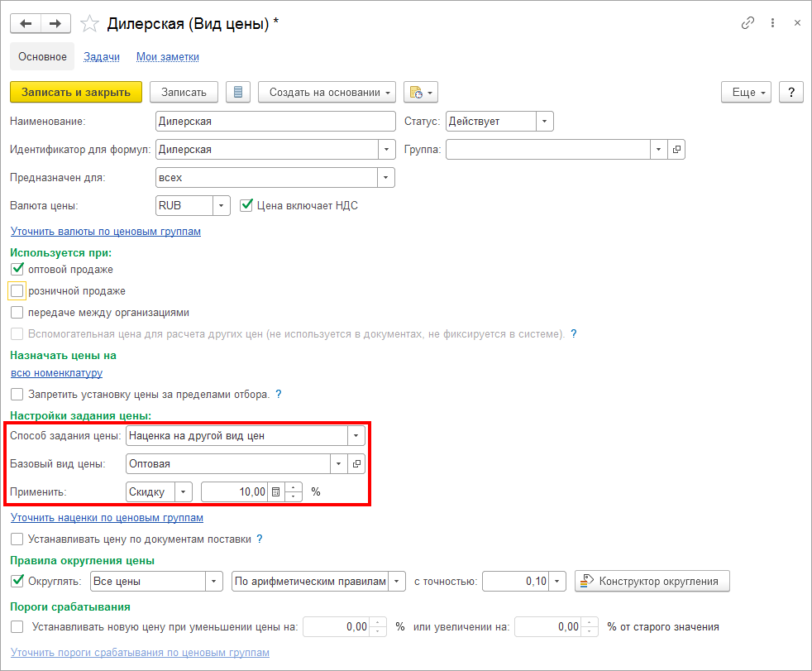Click the forward navigation arrow
The image size is (812, 671).
pyautogui.click(x=55, y=23)
